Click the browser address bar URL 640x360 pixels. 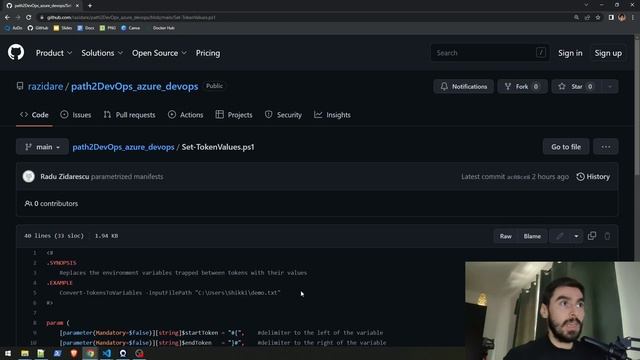pos(131,18)
